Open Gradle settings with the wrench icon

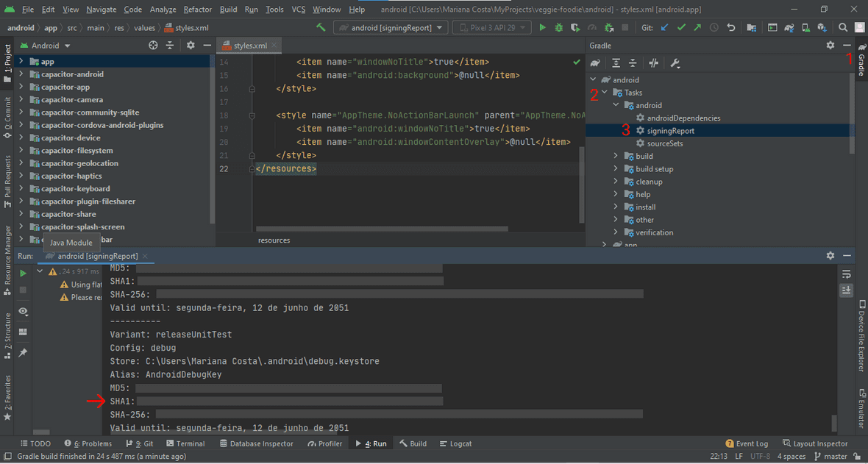(675, 63)
